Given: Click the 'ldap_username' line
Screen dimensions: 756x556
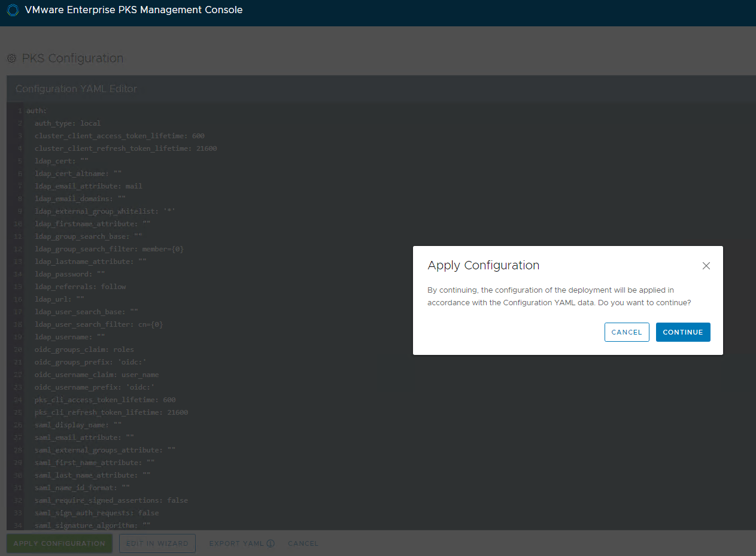Looking at the screenshot, I should [x=70, y=337].
